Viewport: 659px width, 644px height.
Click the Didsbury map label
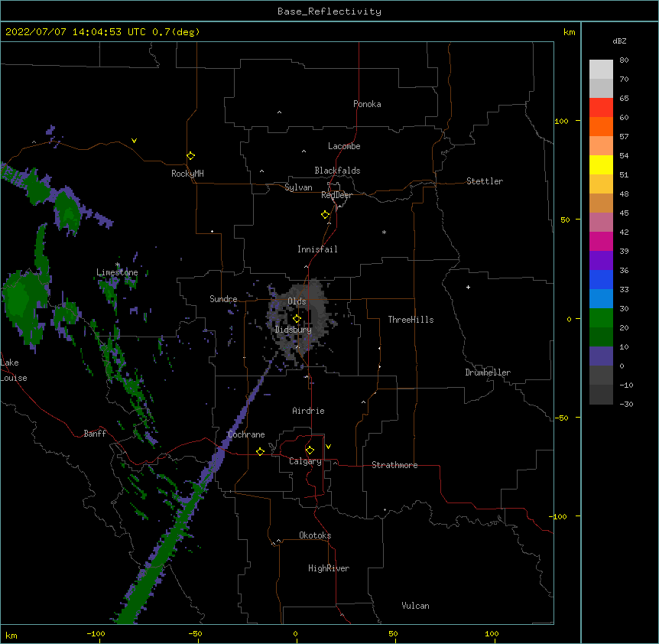[294, 330]
